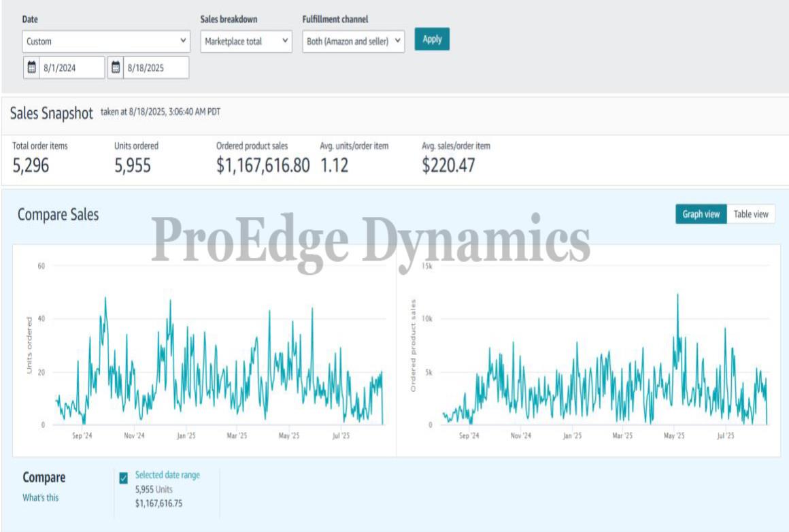Click the start date calendar icon
Screen dimensions: 789x532
pos(31,67)
